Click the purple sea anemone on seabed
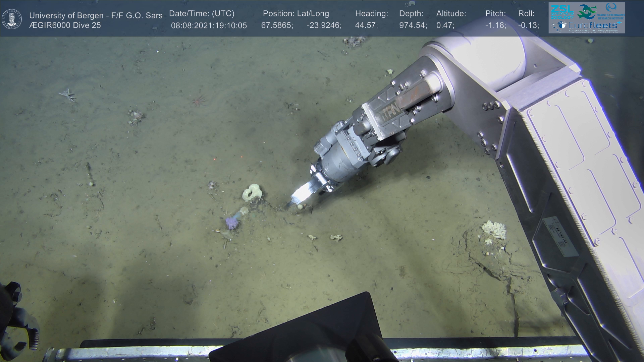Viewport: 644px width, 362px height. pos(231,223)
